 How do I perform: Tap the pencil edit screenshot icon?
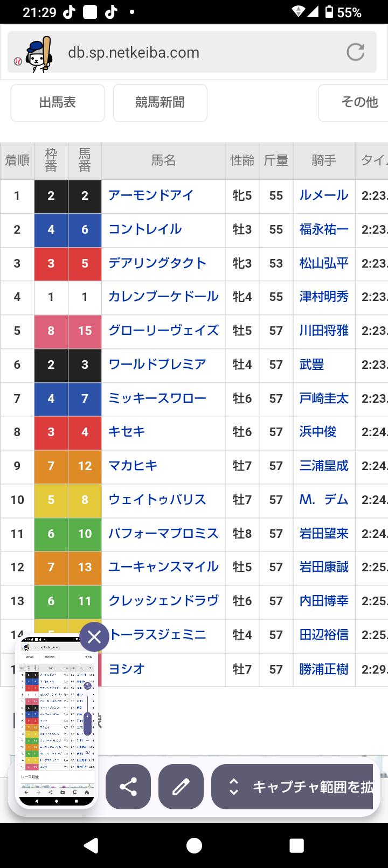(181, 787)
